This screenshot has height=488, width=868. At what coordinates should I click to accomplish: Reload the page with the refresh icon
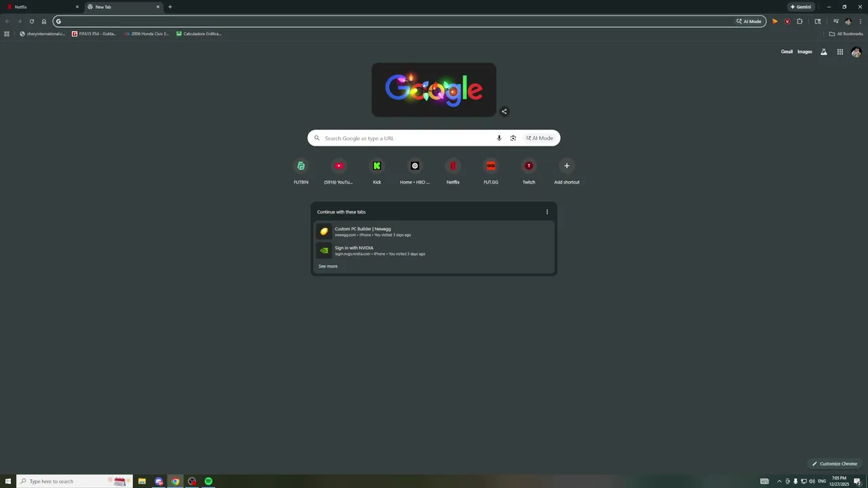(x=31, y=21)
